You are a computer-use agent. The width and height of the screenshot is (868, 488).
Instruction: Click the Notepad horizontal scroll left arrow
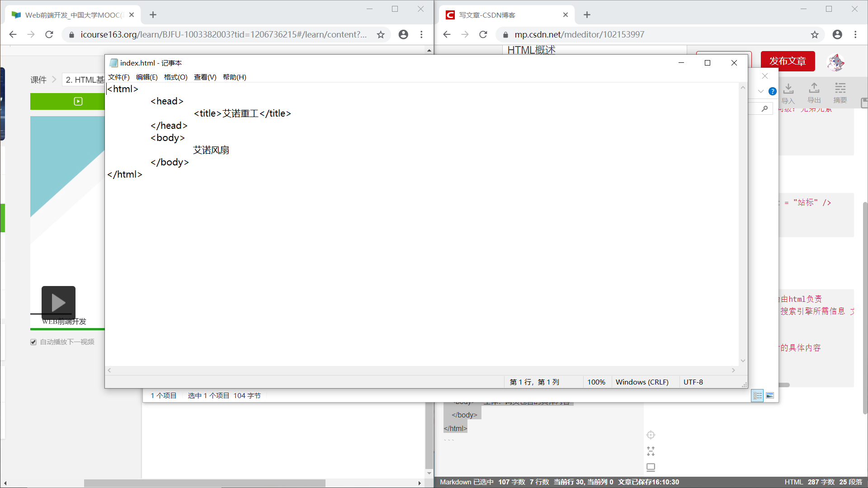pyautogui.click(x=109, y=370)
